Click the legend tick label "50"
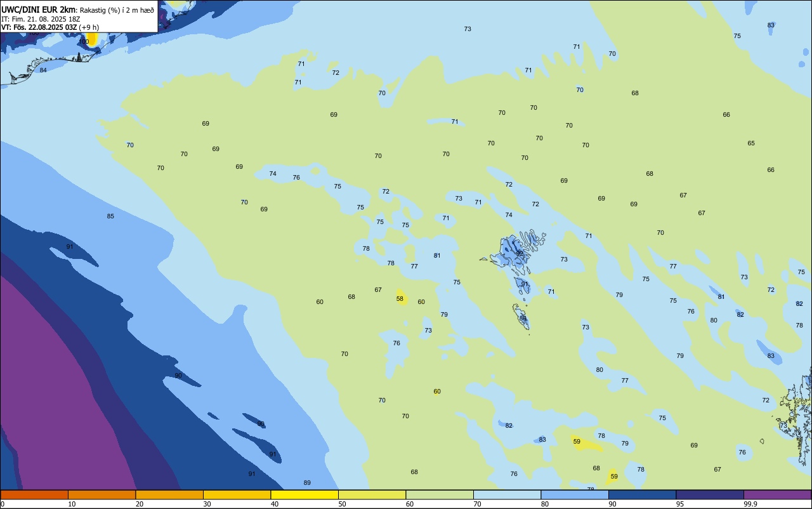Screen dimensions: 812x509 (x=342, y=504)
